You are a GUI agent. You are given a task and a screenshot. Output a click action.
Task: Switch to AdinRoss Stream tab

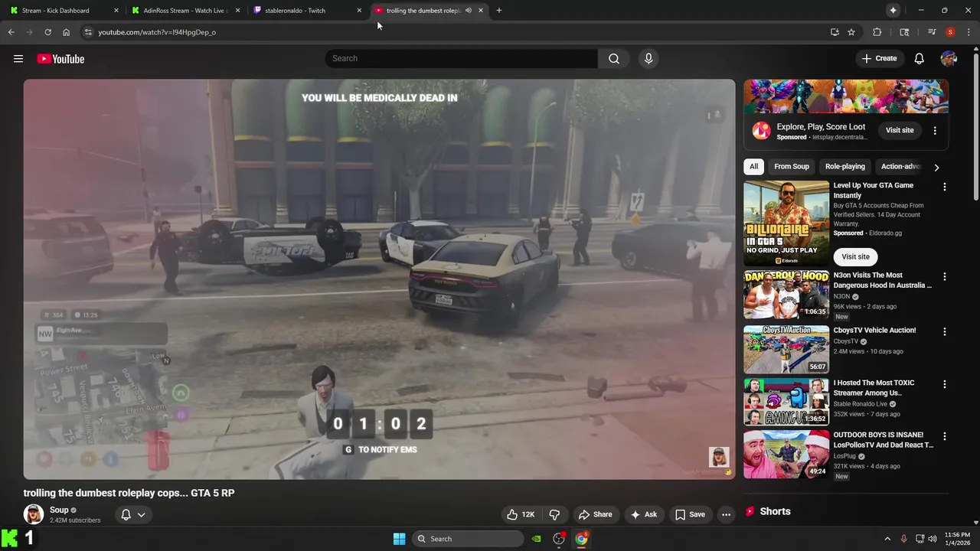pos(186,11)
